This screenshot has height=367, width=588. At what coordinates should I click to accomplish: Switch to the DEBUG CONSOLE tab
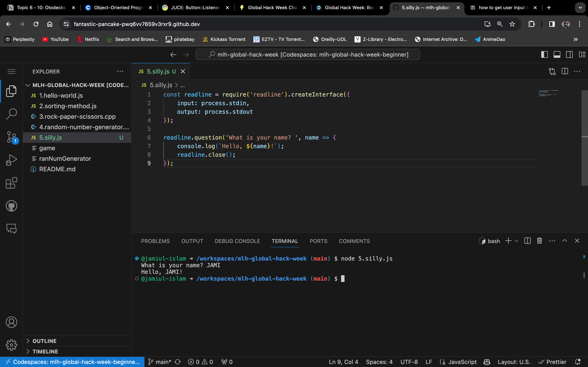coord(237,241)
